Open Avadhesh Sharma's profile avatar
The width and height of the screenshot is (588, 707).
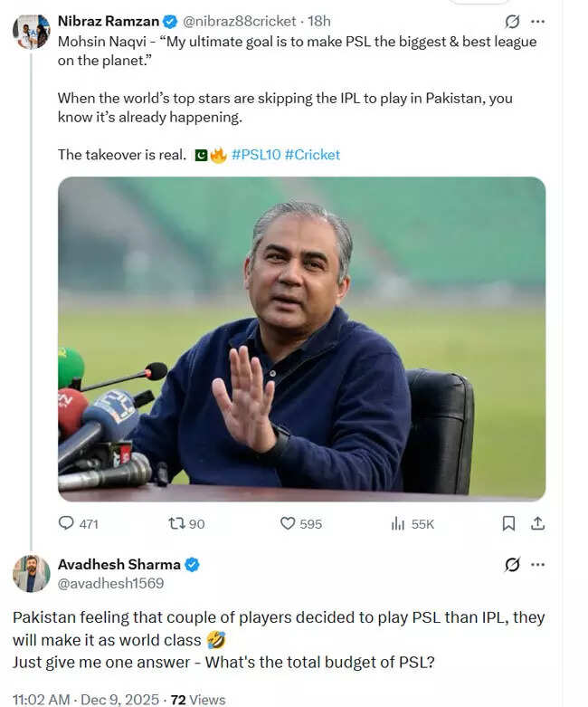pyautogui.click(x=31, y=574)
